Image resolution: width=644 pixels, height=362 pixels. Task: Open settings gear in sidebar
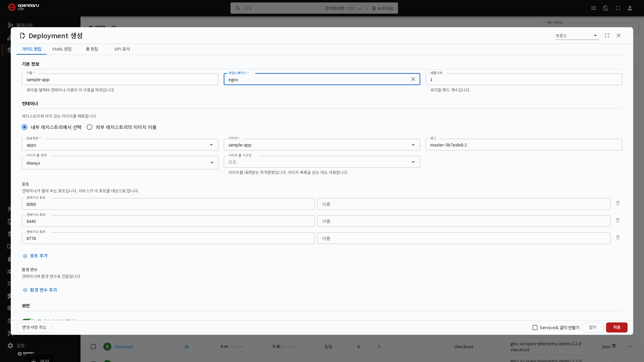point(10,345)
